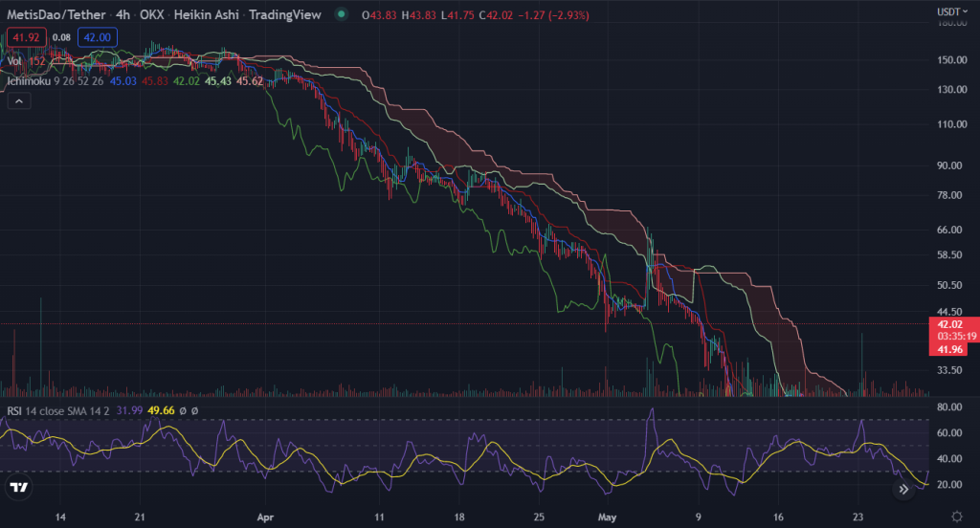This screenshot has height=528, width=980.
Task: Click the 4h interval in title
Action: 122,14
